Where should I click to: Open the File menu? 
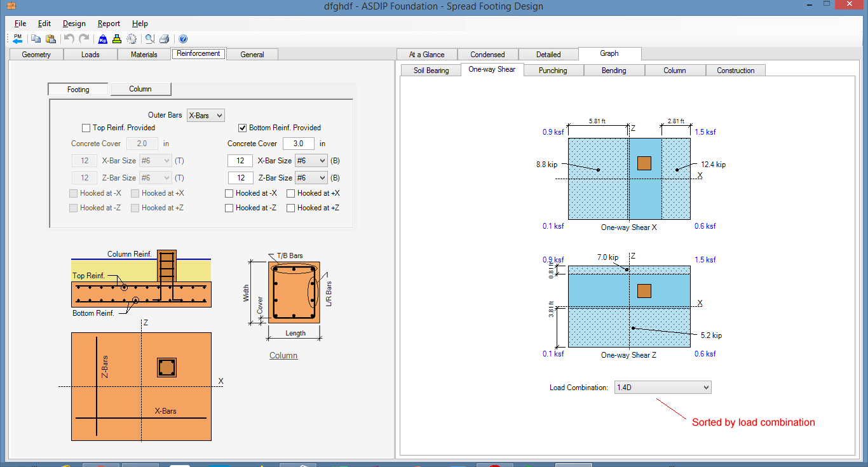(20, 24)
